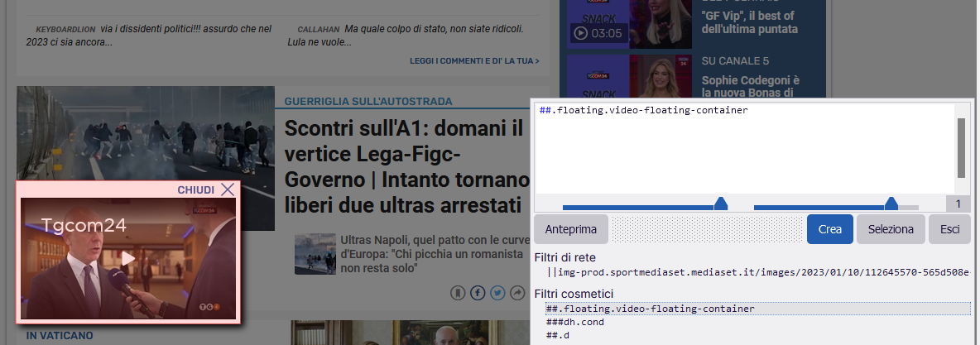This screenshot has height=345, width=980.
Task: Open the IN VATICANO category label
Action: pos(60,336)
